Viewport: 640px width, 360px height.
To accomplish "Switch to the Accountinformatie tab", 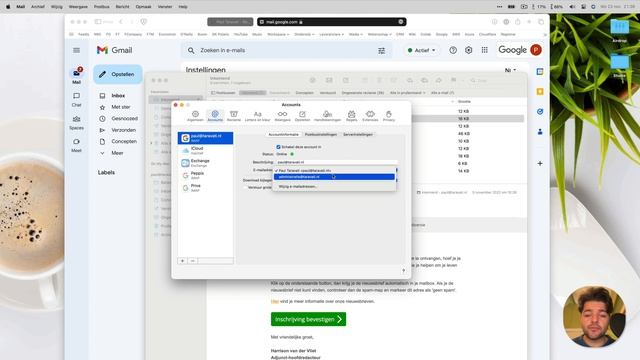I will click(x=283, y=134).
